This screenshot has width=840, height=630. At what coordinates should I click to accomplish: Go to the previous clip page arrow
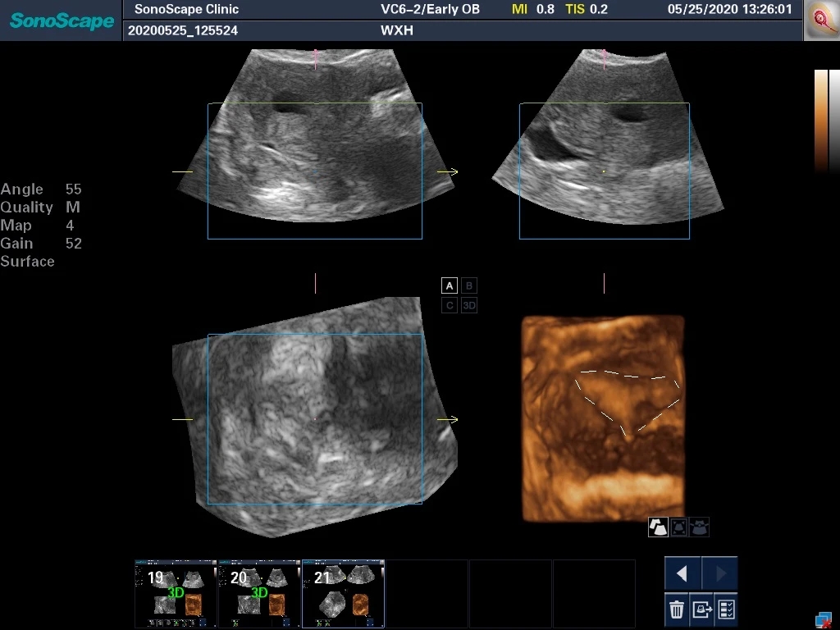tap(682, 573)
